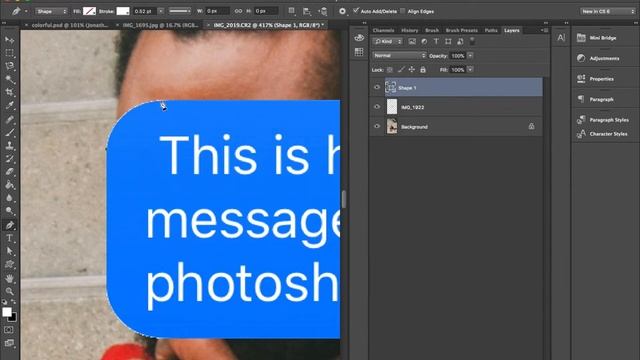The width and height of the screenshot is (640, 360).
Task: Open the Shape tool mode dropdown
Action: coord(51,11)
